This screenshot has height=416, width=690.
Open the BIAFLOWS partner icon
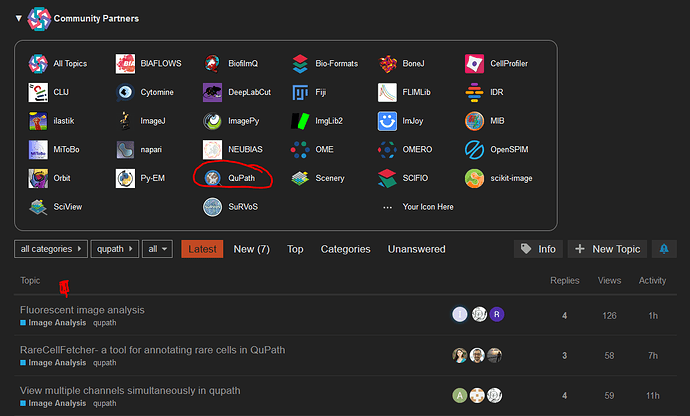click(125, 64)
